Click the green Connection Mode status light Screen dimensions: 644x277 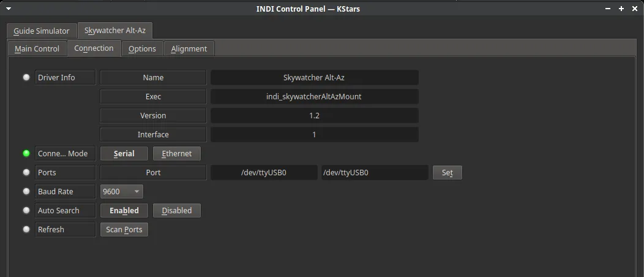click(26, 153)
